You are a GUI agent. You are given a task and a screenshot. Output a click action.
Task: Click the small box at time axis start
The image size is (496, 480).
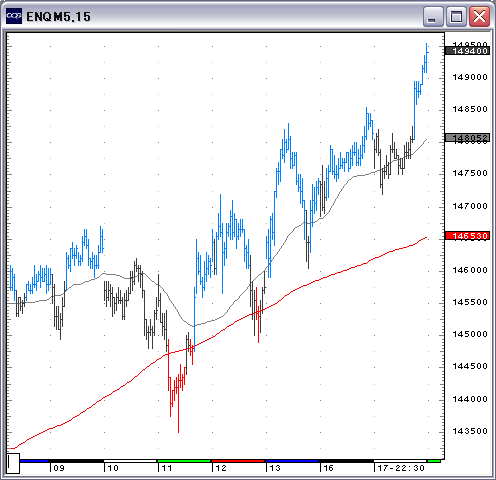[13, 463]
